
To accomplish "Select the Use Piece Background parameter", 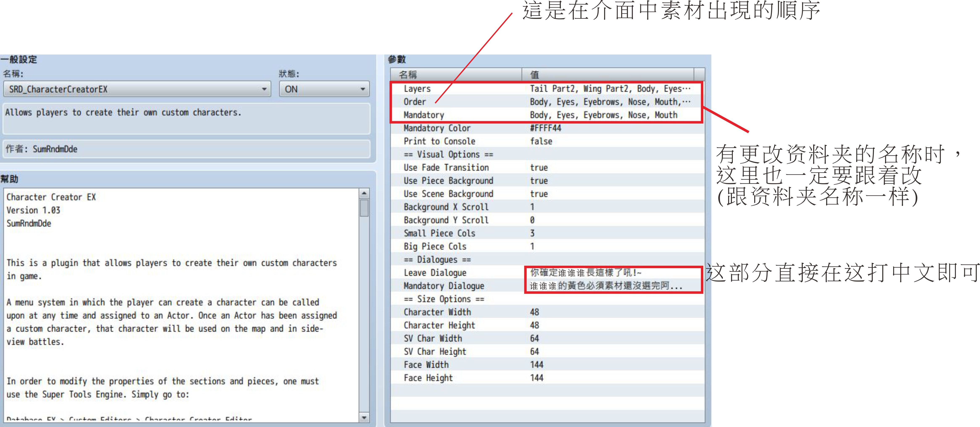I will tap(547, 181).
